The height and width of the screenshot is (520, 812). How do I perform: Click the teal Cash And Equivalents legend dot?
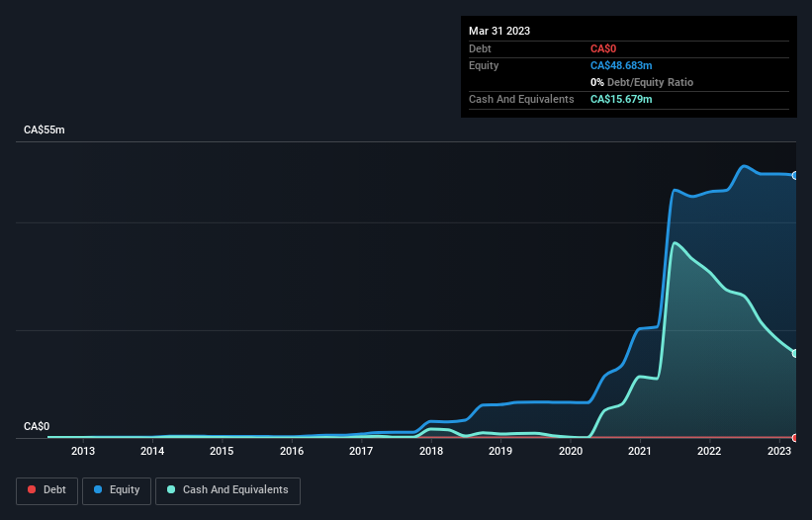pyautogui.click(x=171, y=489)
